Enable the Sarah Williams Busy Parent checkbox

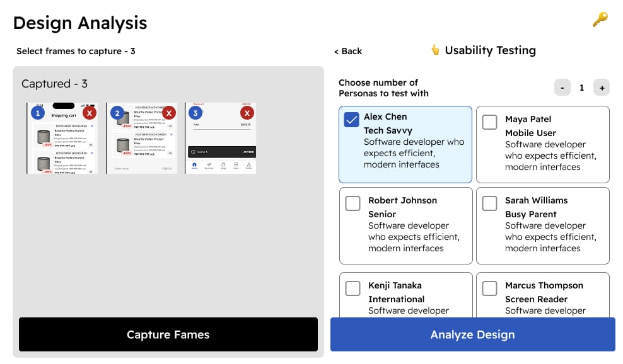(489, 203)
